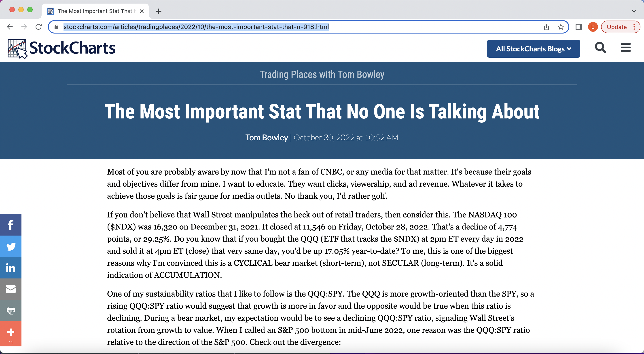644x354 pixels.
Task: Print the article
Action: (11, 311)
